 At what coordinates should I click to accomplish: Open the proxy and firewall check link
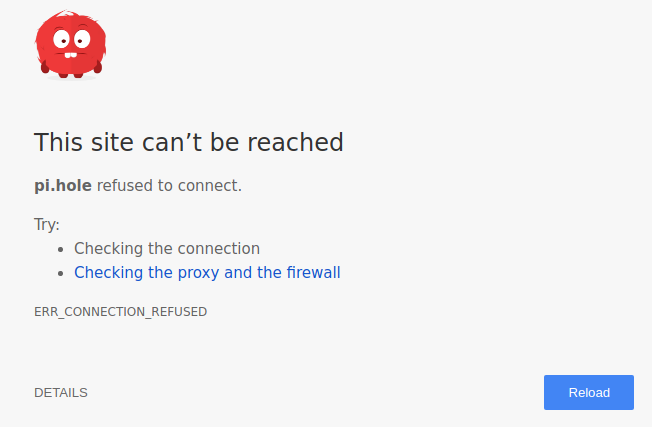(207, 273)
